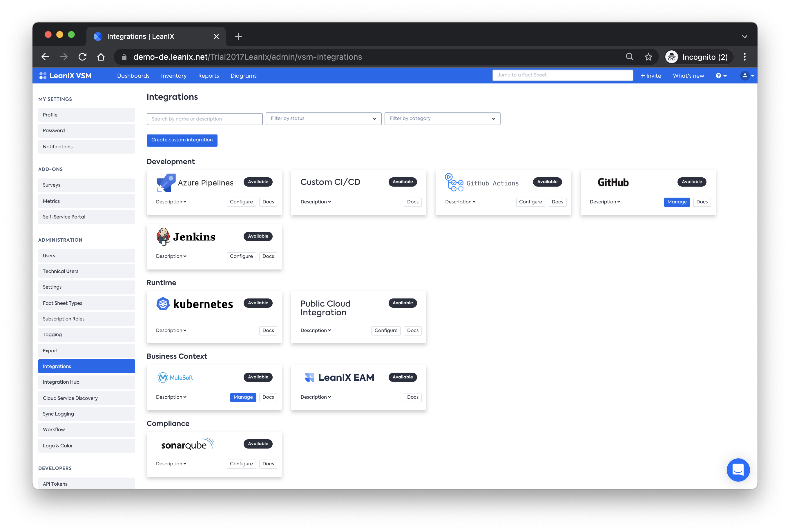Bookmark page with the star icon
This screenshot has height=532, width=790.
tap(648, 57)
